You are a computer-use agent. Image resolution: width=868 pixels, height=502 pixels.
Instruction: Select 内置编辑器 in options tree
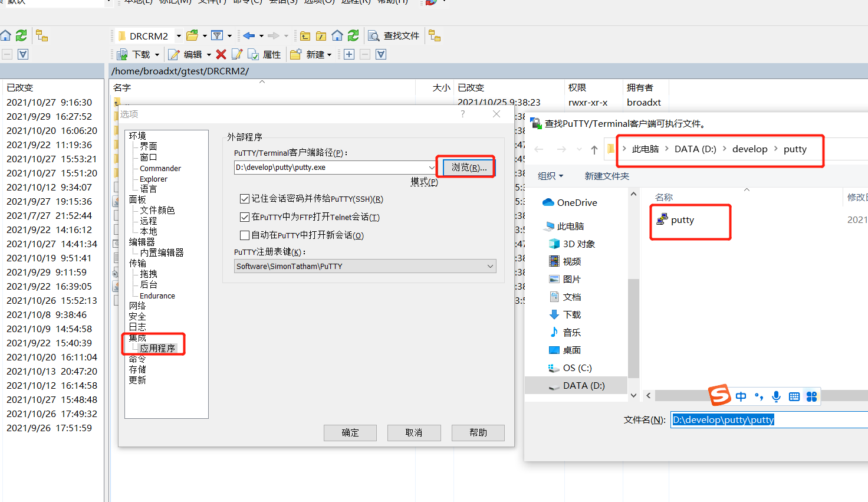point(162,252)
